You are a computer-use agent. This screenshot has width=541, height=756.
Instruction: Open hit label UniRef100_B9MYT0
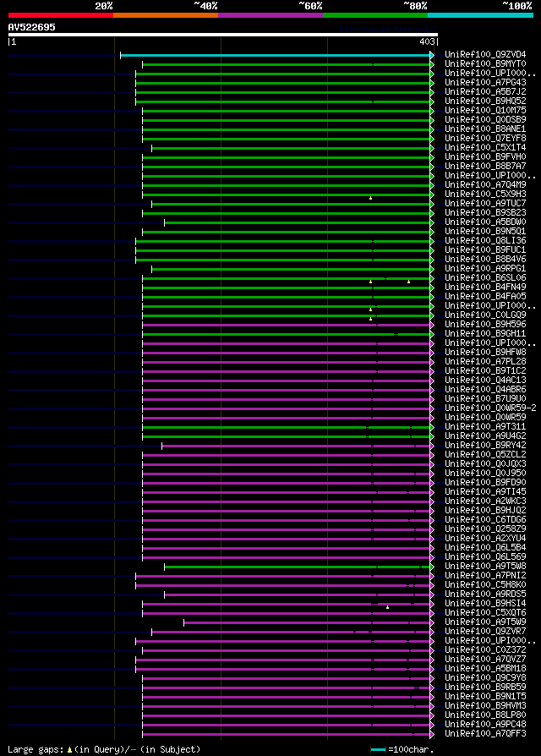coord(485,64)
